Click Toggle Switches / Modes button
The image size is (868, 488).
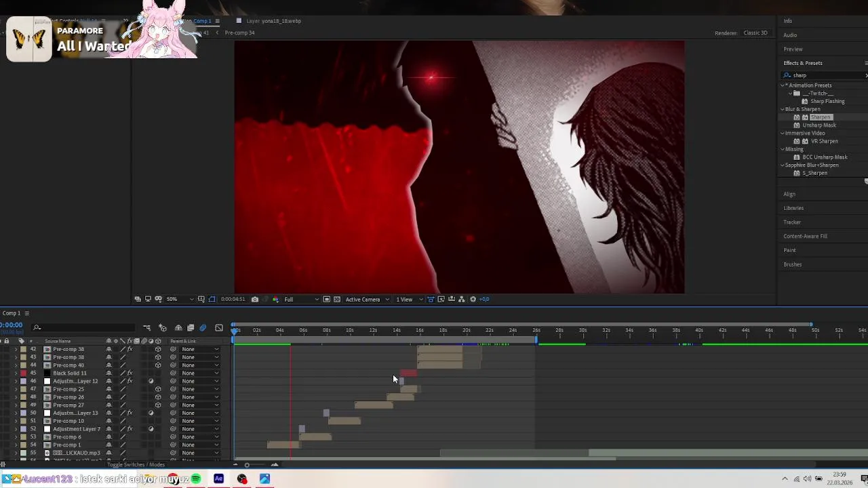136,465
